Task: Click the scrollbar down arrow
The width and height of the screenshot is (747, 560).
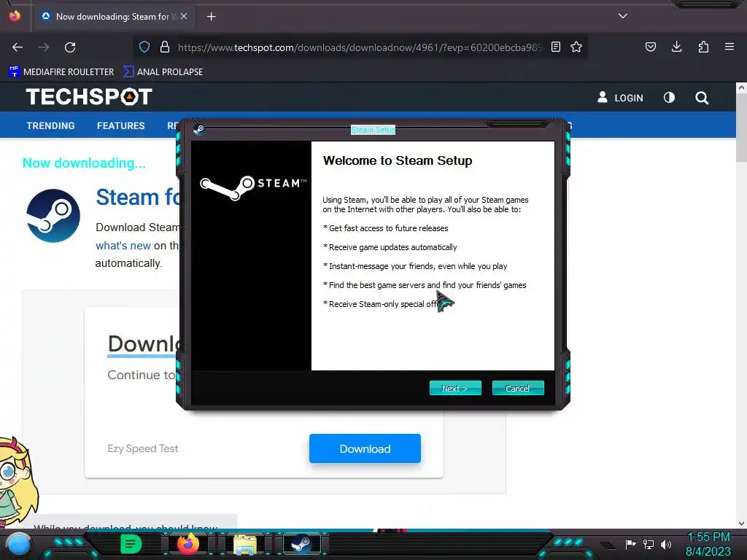Action: click(x=741, y=524)
